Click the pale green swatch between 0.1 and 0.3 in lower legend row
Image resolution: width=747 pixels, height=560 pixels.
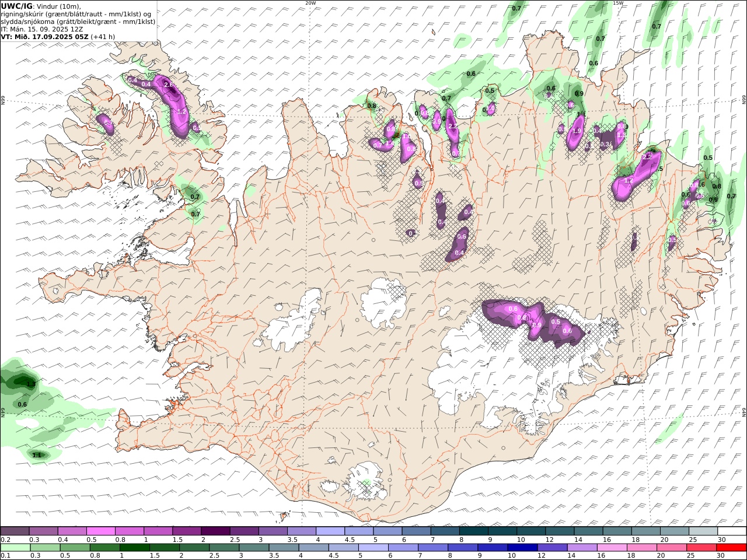click(15, 548)
